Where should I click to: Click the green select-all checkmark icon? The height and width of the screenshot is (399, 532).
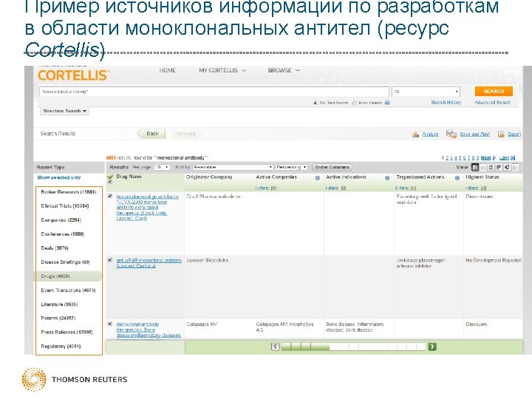pyautogui.click(x=110, y=177)
